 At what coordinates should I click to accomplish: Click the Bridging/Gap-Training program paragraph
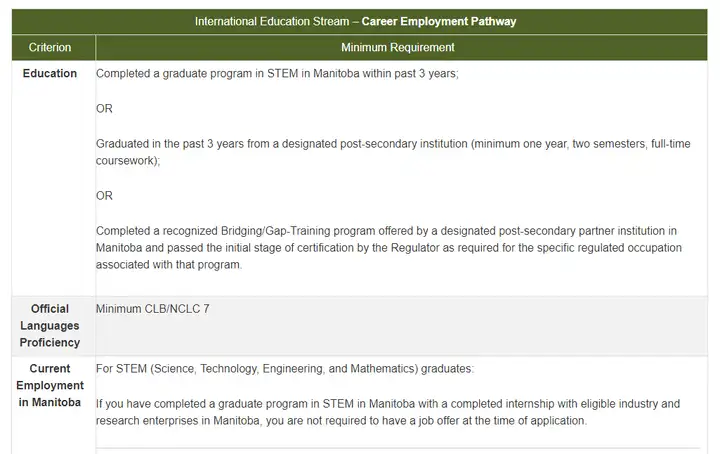388,247
